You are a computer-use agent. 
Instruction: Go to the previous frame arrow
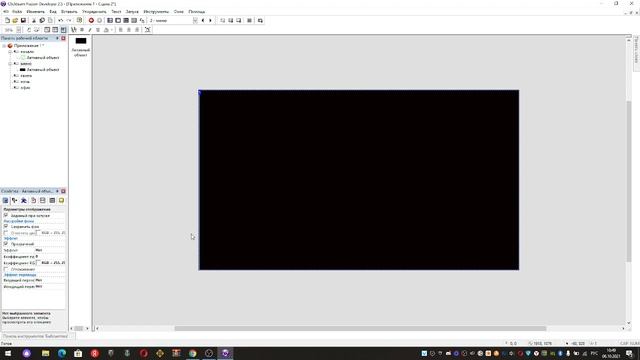[203, 20]
